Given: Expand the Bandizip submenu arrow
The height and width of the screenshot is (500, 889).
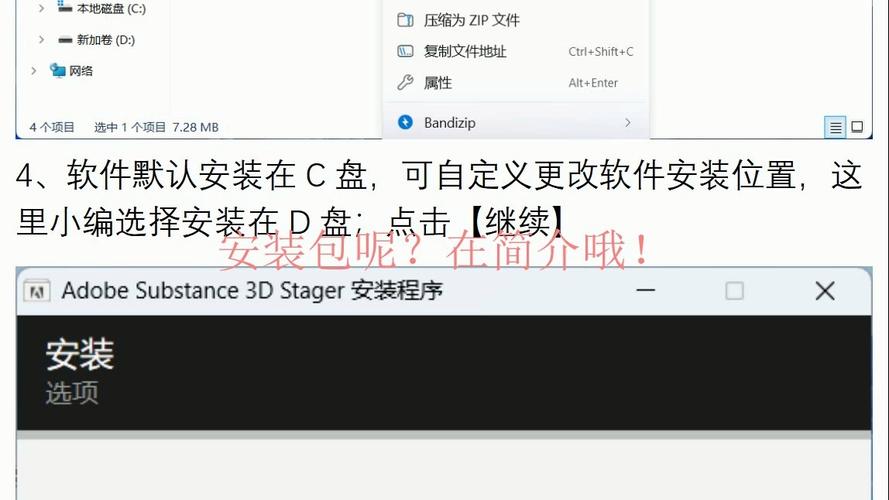Looking at the screenshot, I should pyautogui.click(x=628, y=122).
